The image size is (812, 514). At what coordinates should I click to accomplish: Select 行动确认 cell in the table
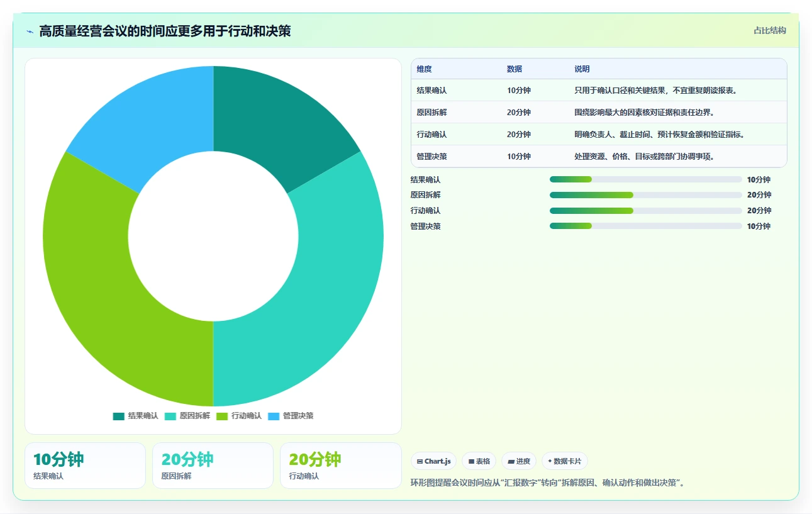[x=431, y=135]
